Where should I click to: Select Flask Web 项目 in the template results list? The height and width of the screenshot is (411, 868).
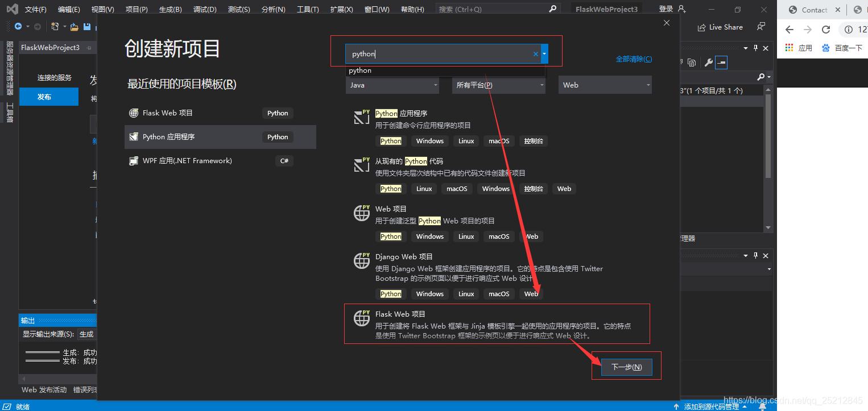[497, 324]
